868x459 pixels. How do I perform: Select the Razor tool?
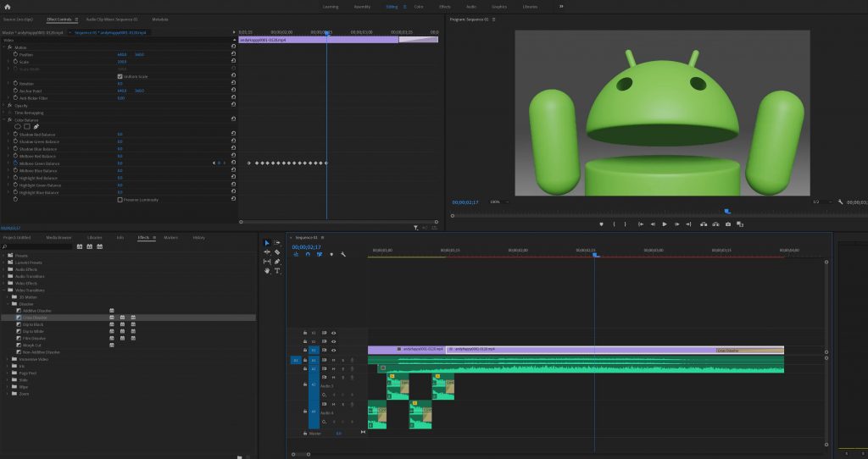277,252
